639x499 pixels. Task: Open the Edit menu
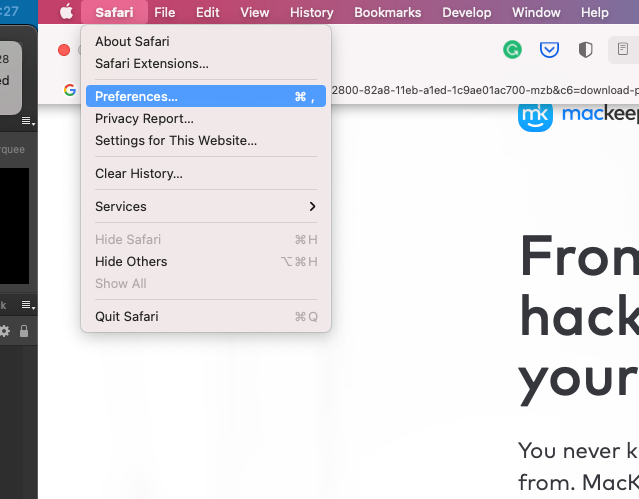click(x=207, y=12)
